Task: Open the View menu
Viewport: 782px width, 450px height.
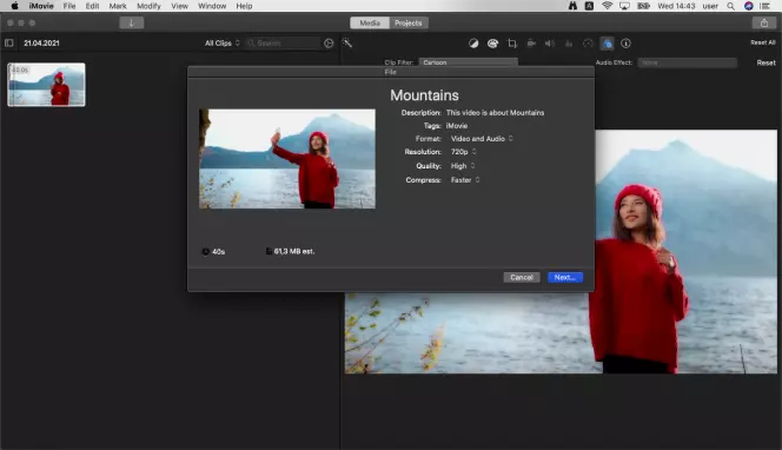Action: coord(180,6)
